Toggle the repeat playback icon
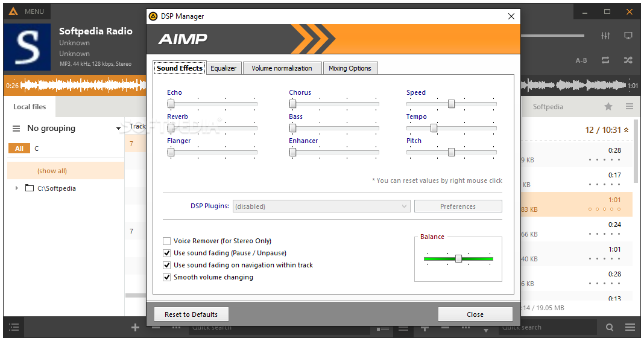The height and width of the screenshot is (341, 644). click(x=605, y=60)
